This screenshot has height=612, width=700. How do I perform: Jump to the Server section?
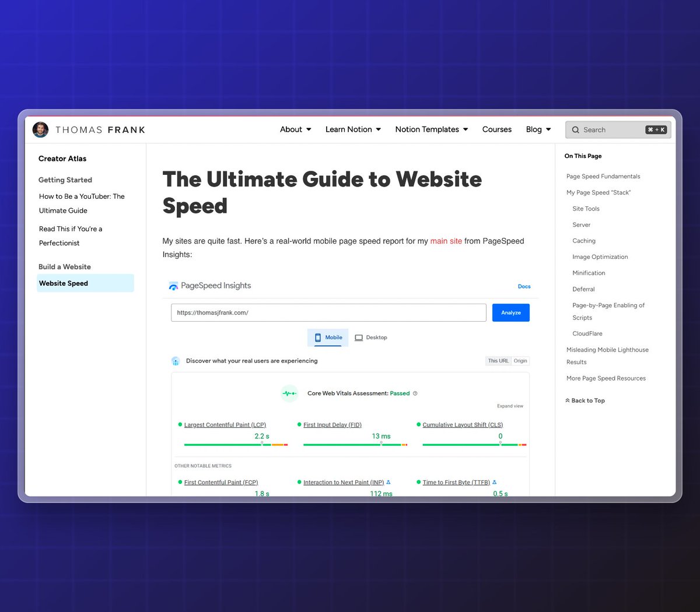pos(581,225)
